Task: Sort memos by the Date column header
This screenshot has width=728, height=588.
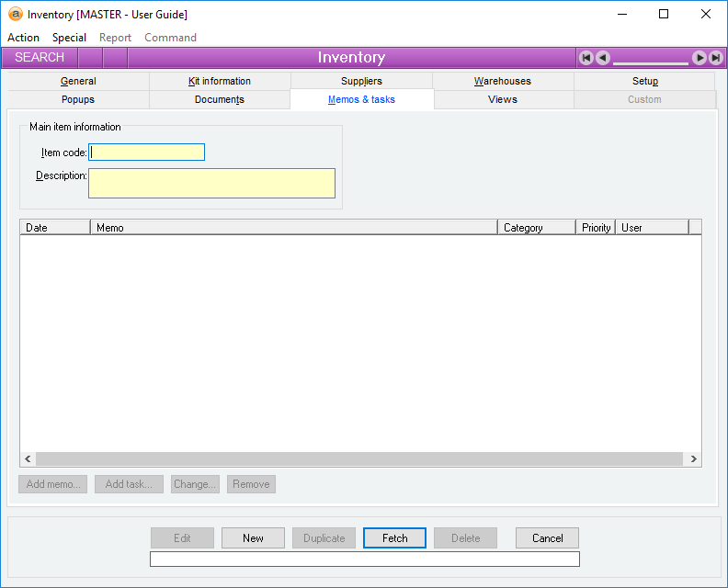Action: (55, 227)
